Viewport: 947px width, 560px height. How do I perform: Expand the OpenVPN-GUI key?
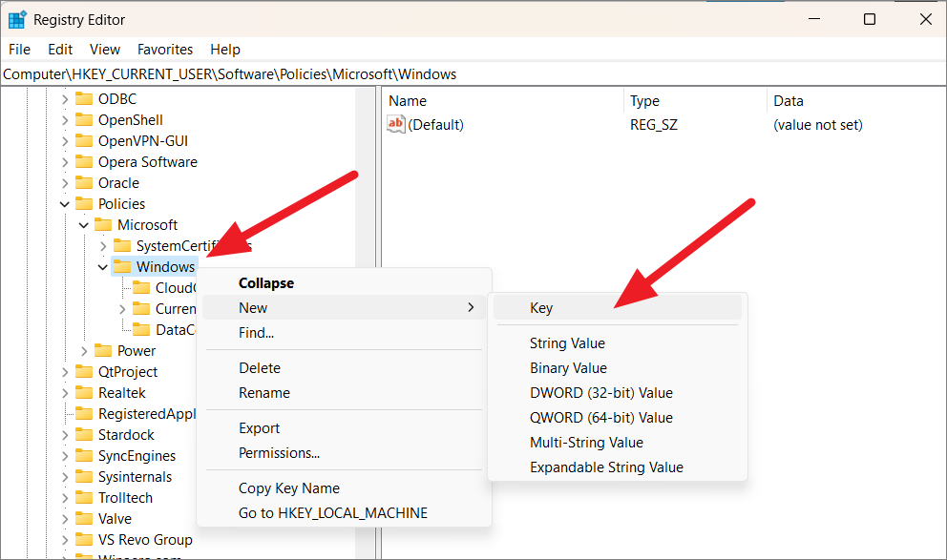[65, 141]
